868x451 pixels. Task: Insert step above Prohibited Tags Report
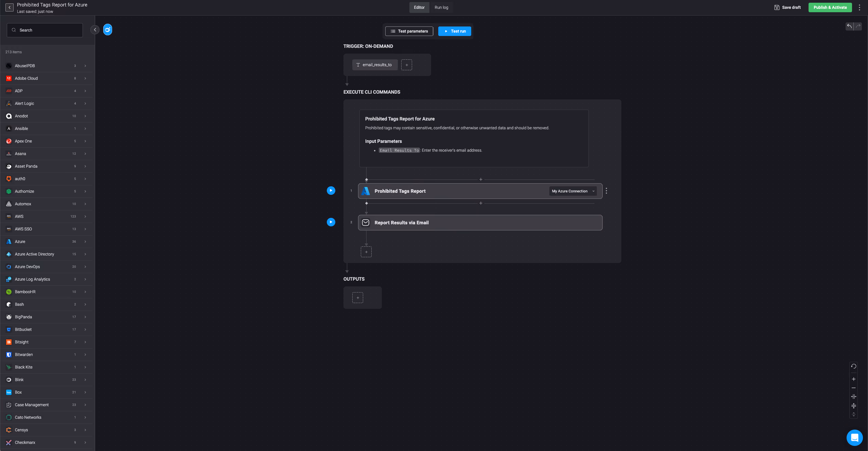click(481, 180)
